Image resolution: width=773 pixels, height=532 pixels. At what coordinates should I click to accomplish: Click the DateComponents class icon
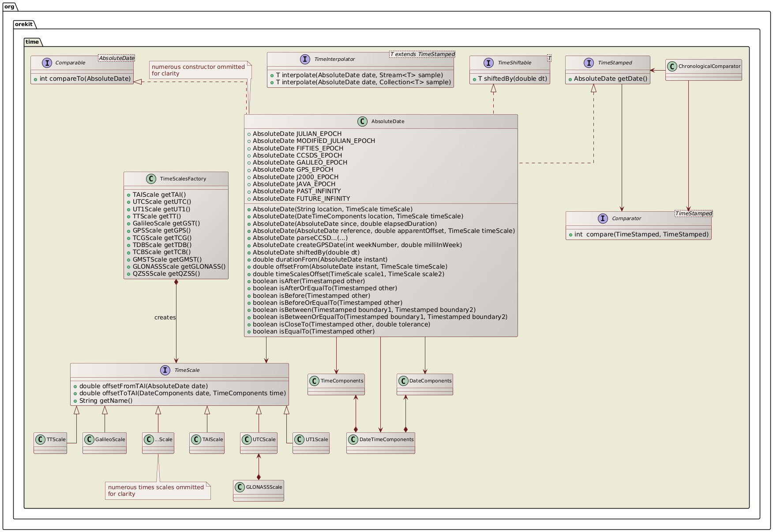coord(403,380)
